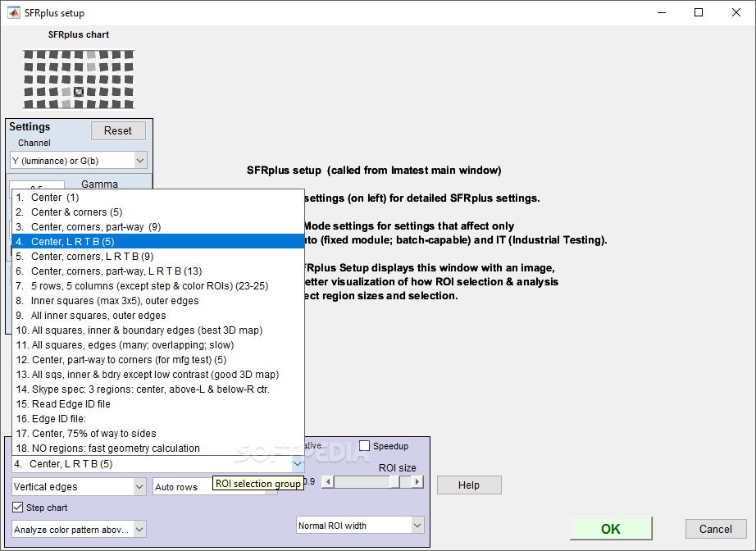
Task: Confirm settings with the green OK button
Action: coord(611,529)
